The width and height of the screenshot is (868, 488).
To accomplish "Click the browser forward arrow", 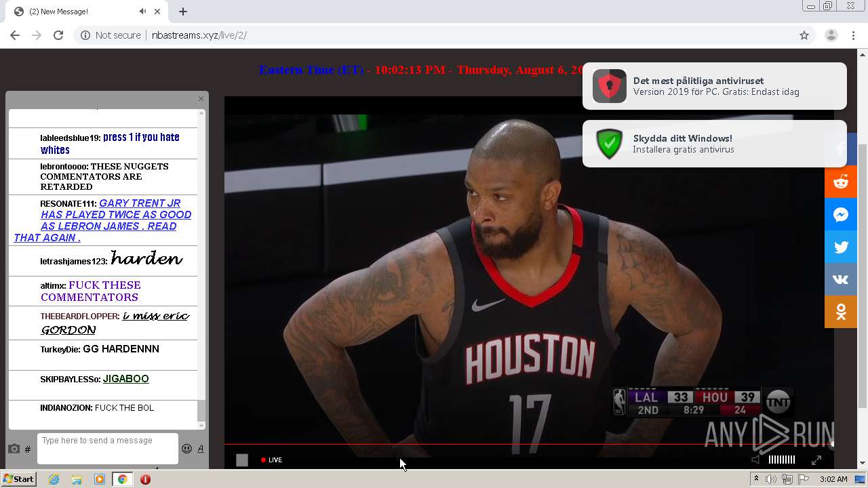I will (x=37, y=35).
